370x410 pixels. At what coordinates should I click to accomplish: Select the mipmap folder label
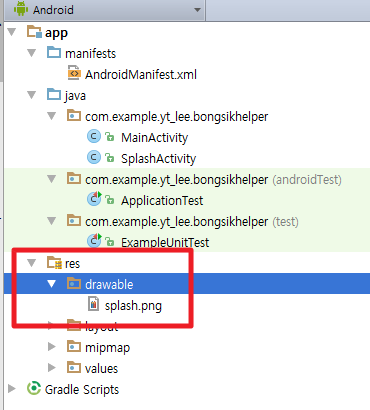107,348
